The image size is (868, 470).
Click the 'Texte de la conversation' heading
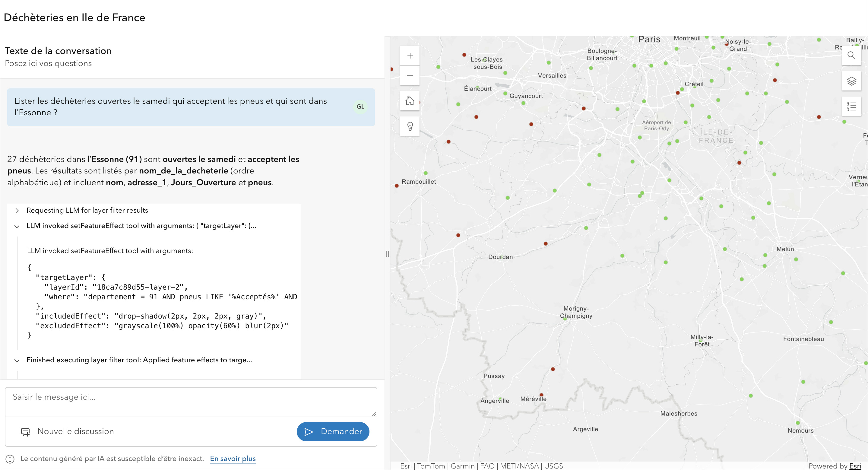(x=58, y=51)
